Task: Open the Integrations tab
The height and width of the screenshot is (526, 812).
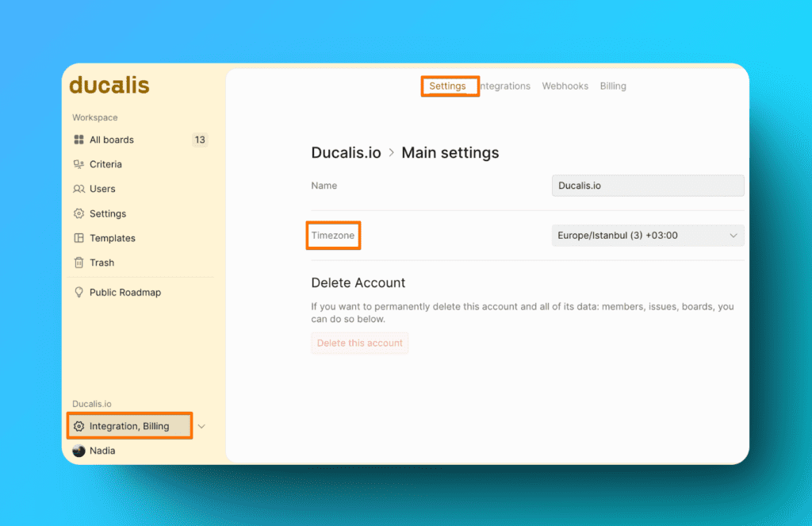Action: tap(506, 86)
